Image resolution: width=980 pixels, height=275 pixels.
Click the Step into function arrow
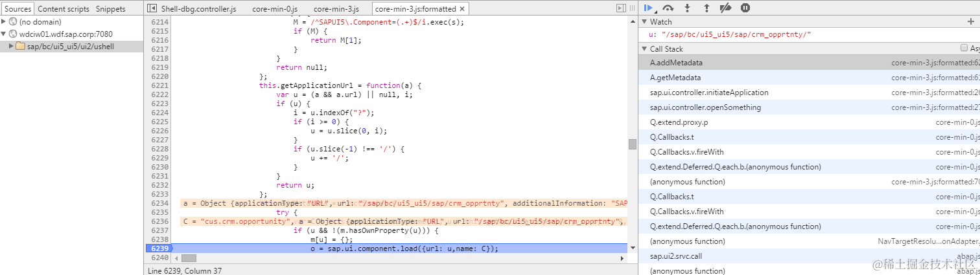pyautogui.click(x=687, y=8)
